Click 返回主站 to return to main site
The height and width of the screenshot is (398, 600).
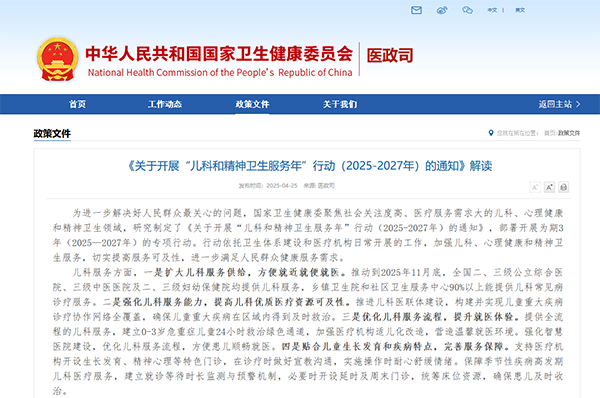pos(559,104)
